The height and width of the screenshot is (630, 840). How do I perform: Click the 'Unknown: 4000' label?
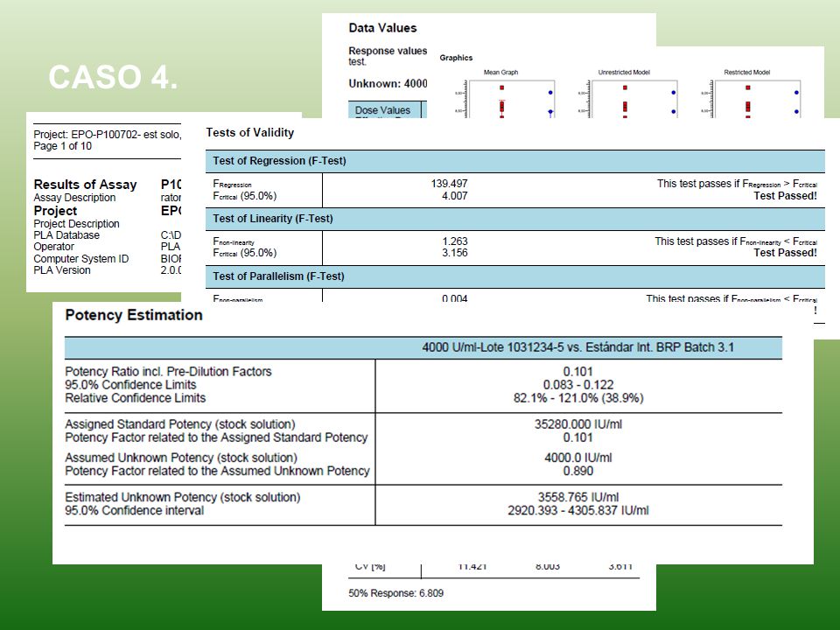(x=388, y=84)
